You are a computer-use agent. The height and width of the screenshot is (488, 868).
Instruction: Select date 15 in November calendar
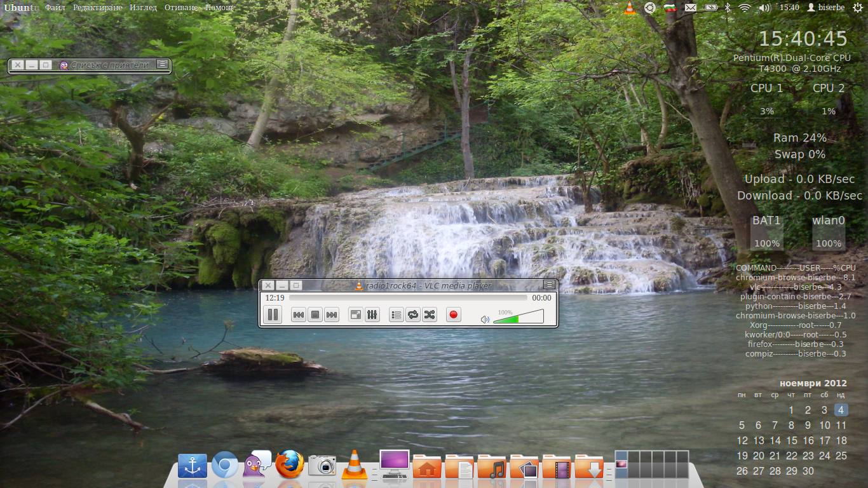pyautogui.click(x=792, y=440)
